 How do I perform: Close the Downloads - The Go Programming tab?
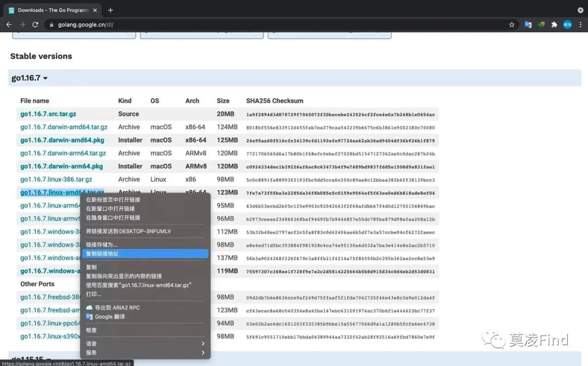pos(95,10)
